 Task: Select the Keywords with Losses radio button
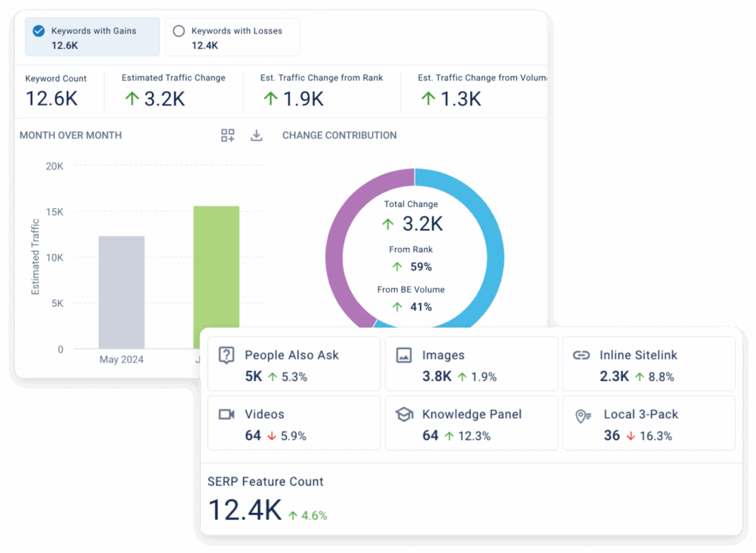(x=178, y=31)
